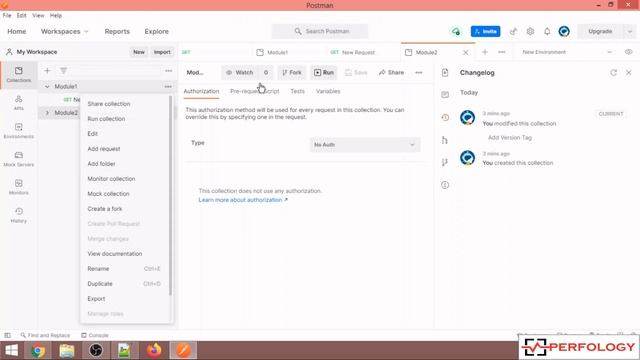
Task: Open the settings gear icon in header
Action: [530, 31]
